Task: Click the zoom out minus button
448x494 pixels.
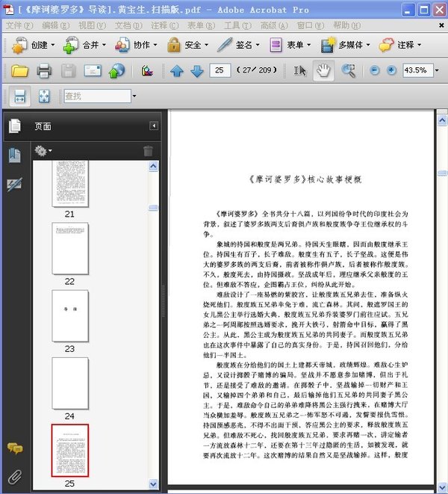Action: click(x=374, y=70)
